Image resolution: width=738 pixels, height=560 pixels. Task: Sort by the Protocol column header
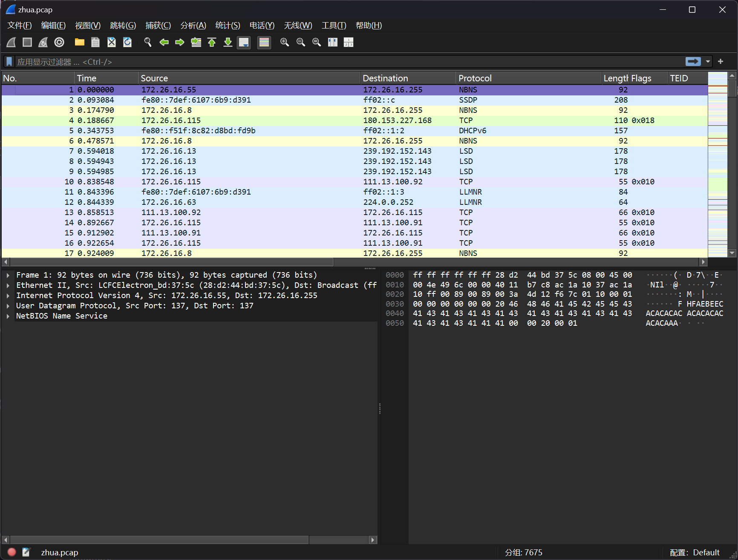529,78
